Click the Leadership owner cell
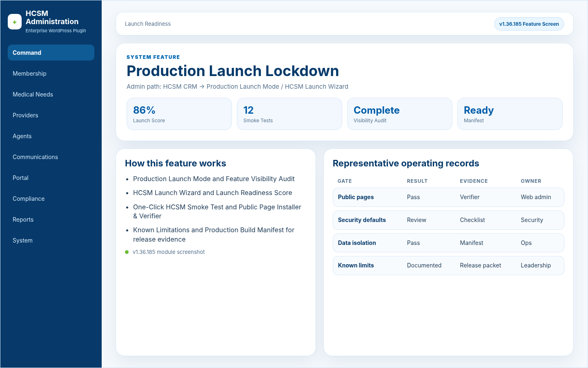This screenshot has height=368, width=588. click(536, 265)
